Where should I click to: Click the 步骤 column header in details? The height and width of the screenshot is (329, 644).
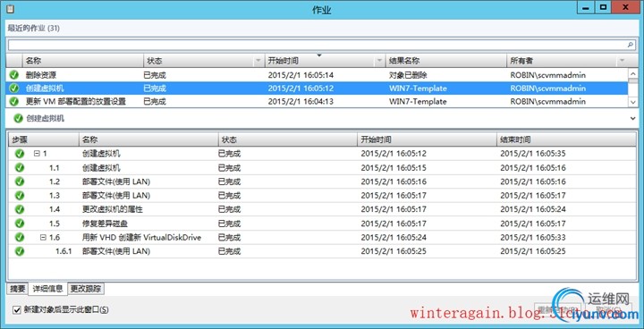pyautogui.click(x=43, y=139)
